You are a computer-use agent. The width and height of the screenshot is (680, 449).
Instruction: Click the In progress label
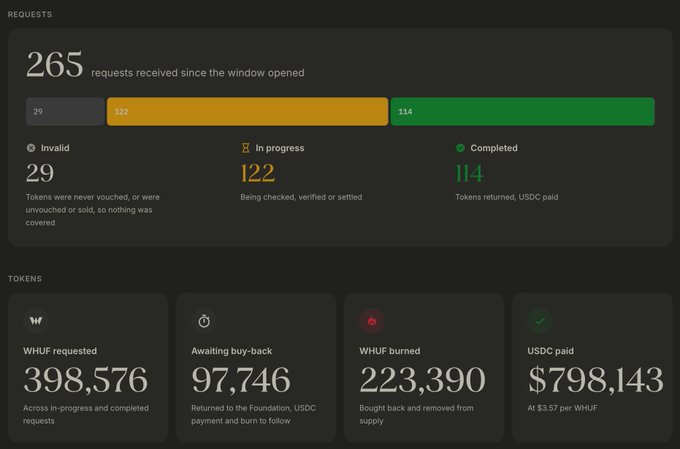tap(280, 148)
